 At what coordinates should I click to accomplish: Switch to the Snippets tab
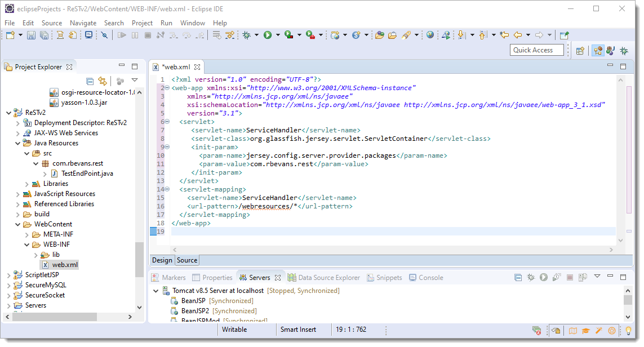(384, 278)
